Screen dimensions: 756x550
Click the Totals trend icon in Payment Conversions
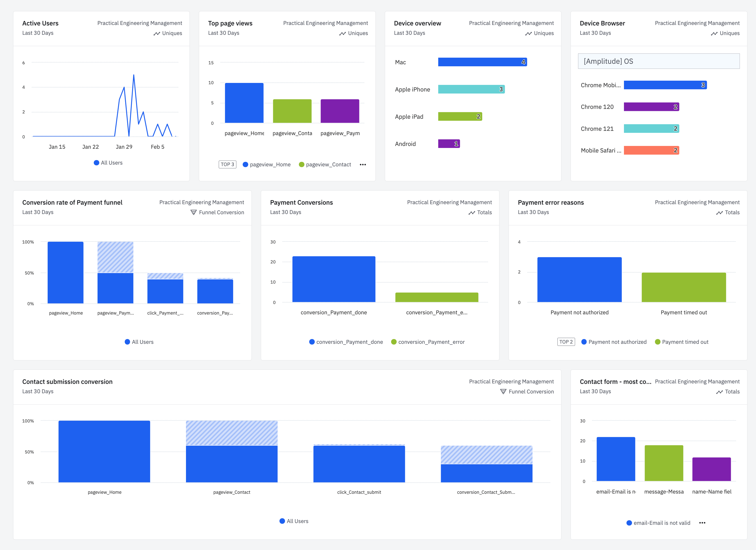[472, 213]
